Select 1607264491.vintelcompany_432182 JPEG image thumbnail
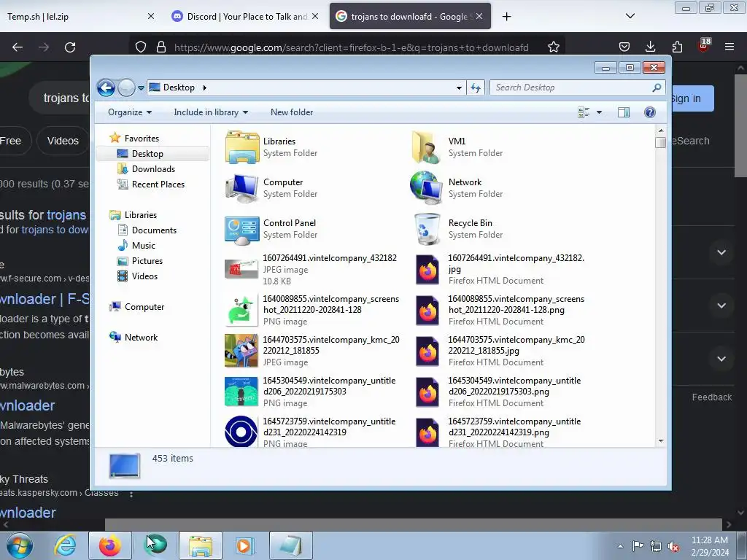The image size is (747, 560). pos(241,270)
